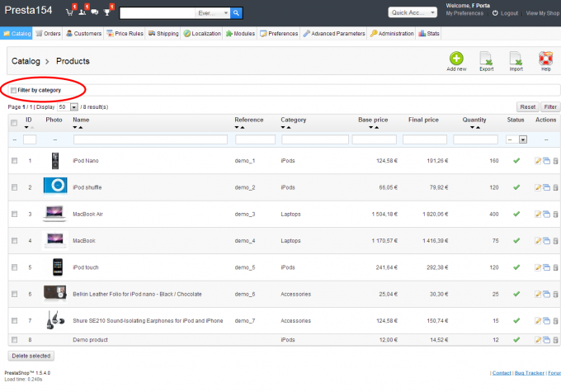Image resolution: width=561 pixels, height=392 pixels.
Task: Open the Catalog tab
Action: 16,34
